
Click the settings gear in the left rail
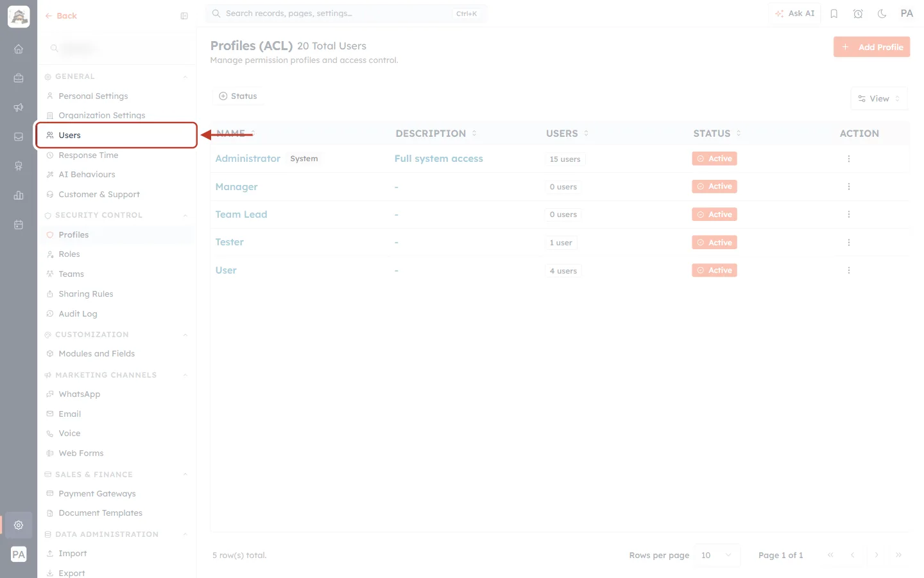(19, 525)
